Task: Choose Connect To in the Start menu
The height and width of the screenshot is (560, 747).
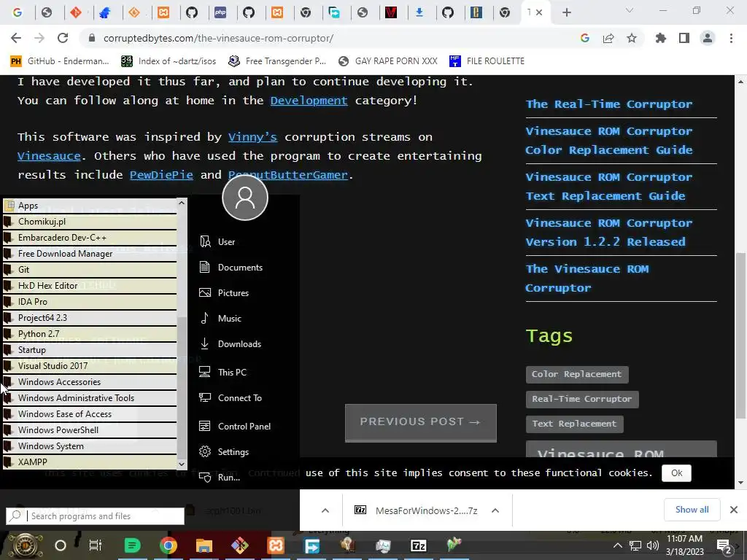Action: [x=231, y=398]
